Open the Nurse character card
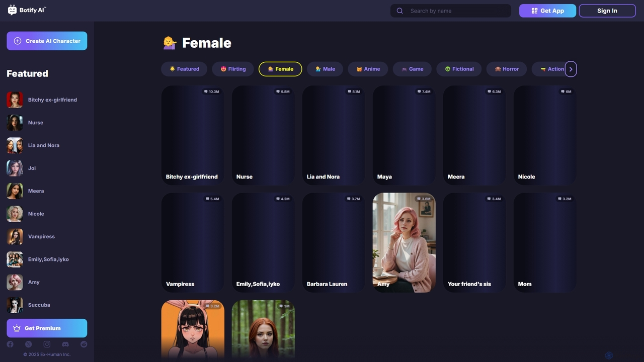This screenshot has height=362, width=644. click(263, 135)
